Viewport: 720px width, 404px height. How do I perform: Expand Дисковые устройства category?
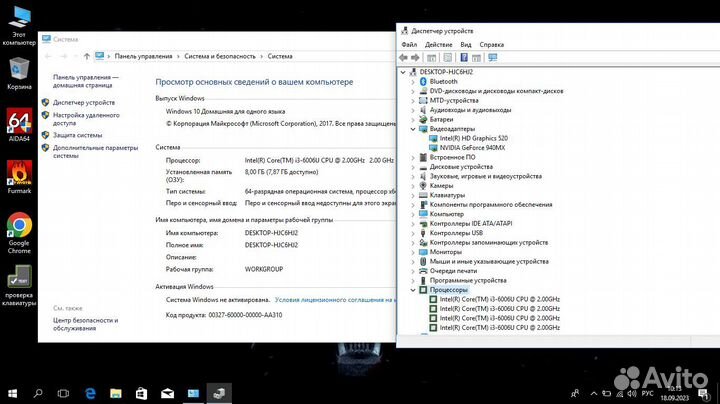point(412,167)
